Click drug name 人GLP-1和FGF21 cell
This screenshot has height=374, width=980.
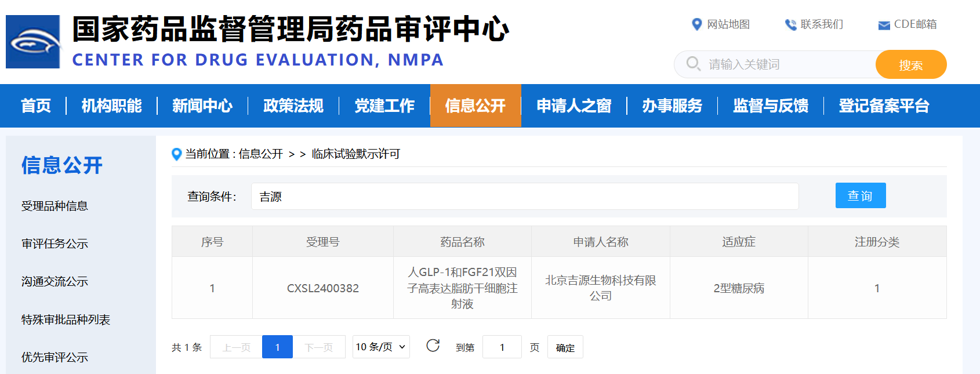pyautogui.click(x=462, y=288)
